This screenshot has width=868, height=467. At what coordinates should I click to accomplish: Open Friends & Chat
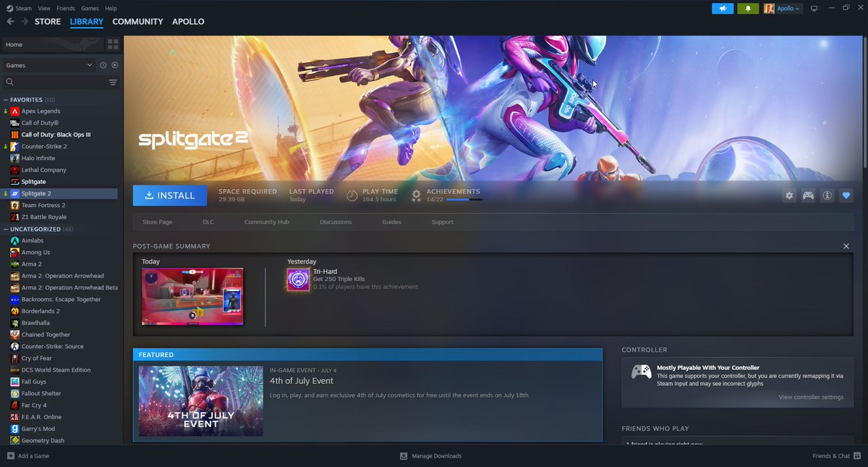click(835, 456)
